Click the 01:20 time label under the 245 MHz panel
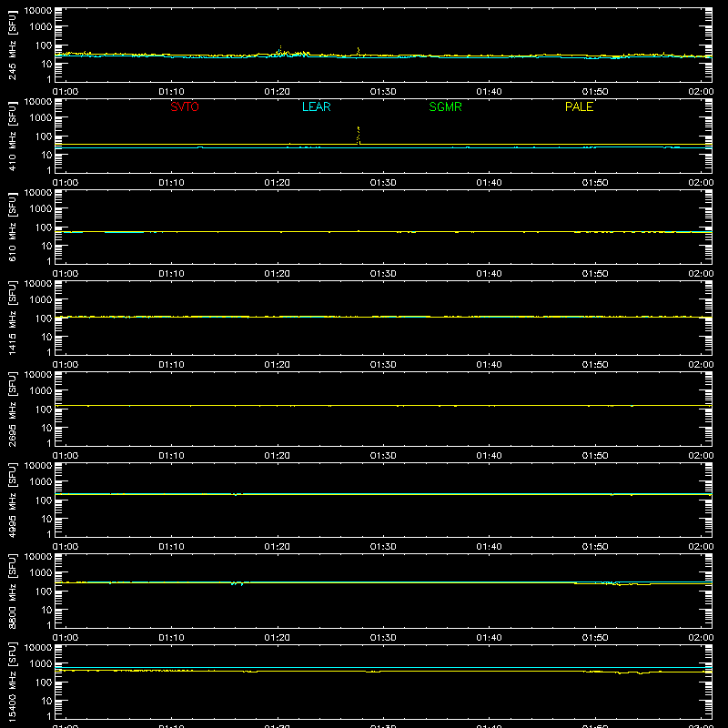The height and width of the screenshot is (728, 728). (278, 92)
